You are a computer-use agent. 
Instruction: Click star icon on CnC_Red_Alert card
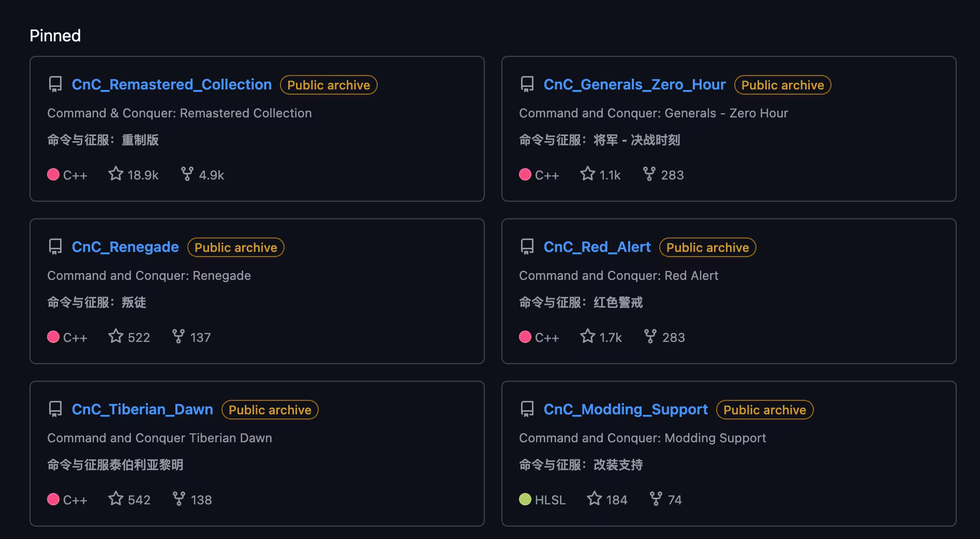[588, 336]
